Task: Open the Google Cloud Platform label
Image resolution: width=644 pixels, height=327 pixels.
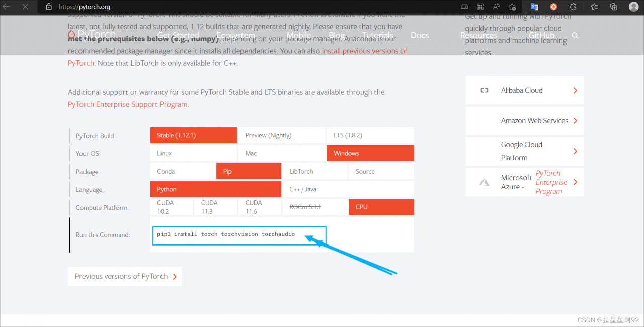Action: (x=522, y=151)
